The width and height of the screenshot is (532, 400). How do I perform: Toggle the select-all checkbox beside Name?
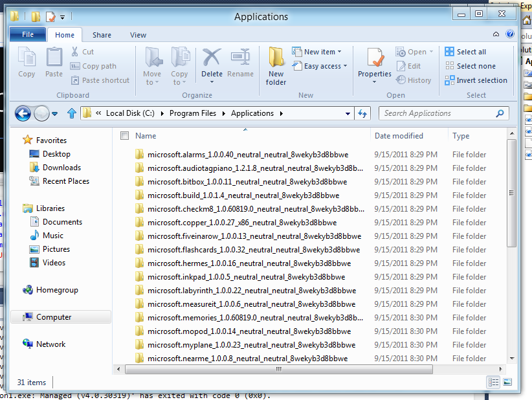point(124,136)
